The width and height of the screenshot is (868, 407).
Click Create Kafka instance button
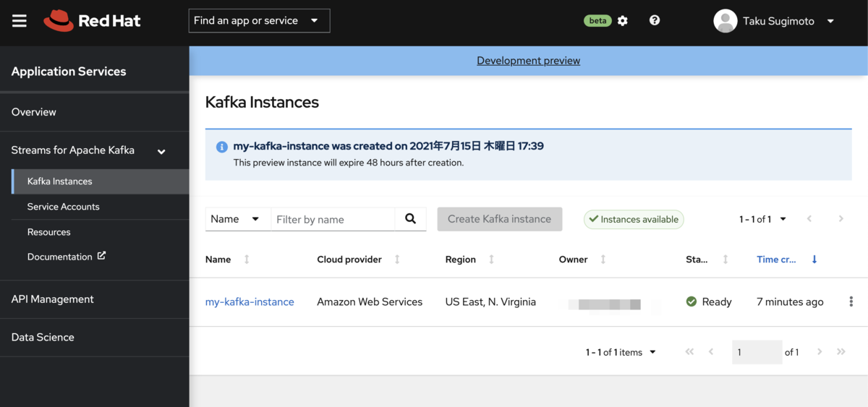pyautogui.click(x=499, y=219)
